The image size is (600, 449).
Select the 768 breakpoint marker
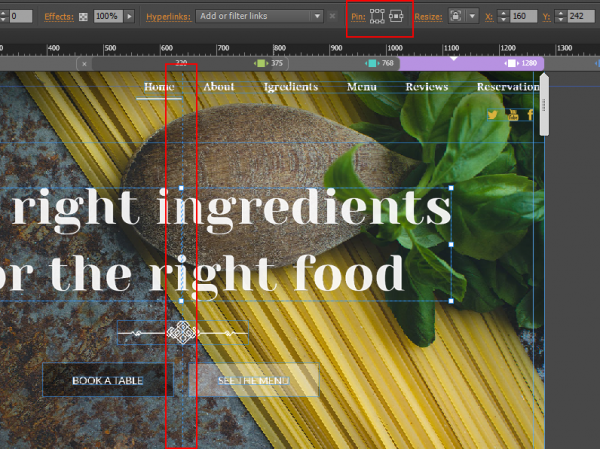pyautogui.click(x=381, y=63)
